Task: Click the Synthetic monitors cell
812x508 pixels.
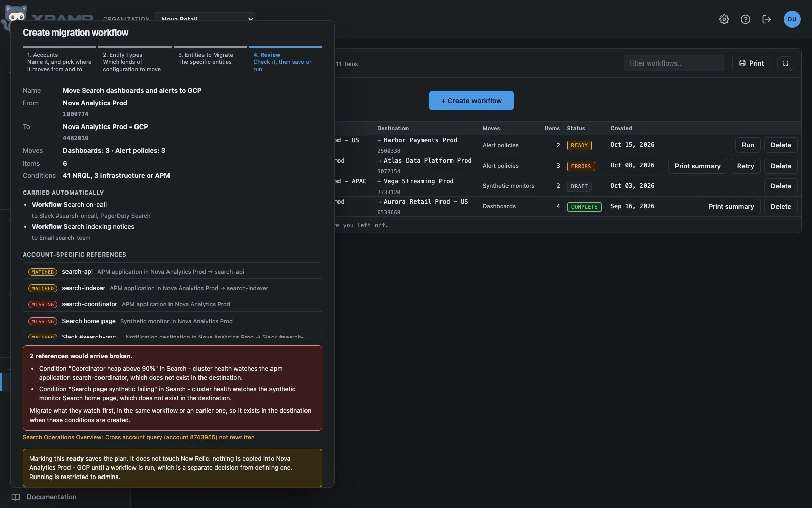Action: 509,186
